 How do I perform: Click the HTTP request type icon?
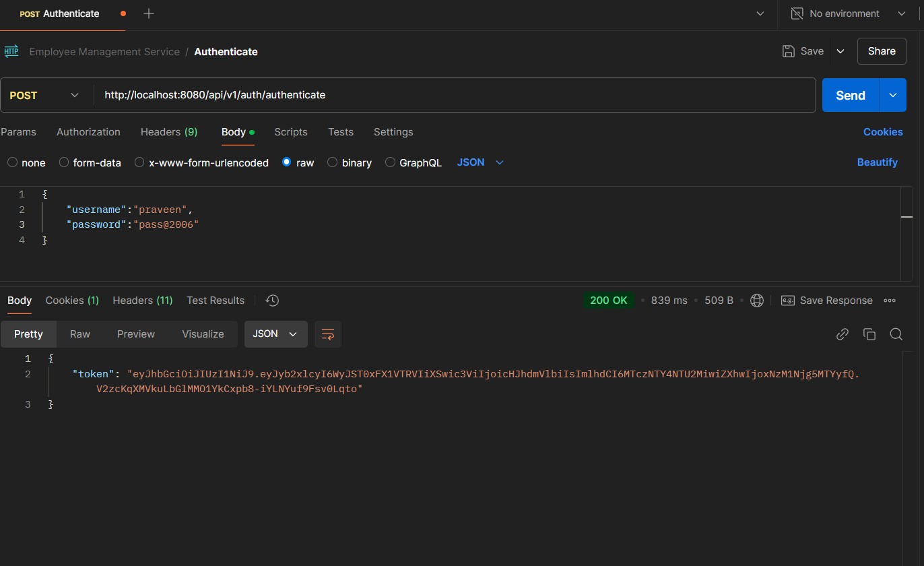point(11,51)
